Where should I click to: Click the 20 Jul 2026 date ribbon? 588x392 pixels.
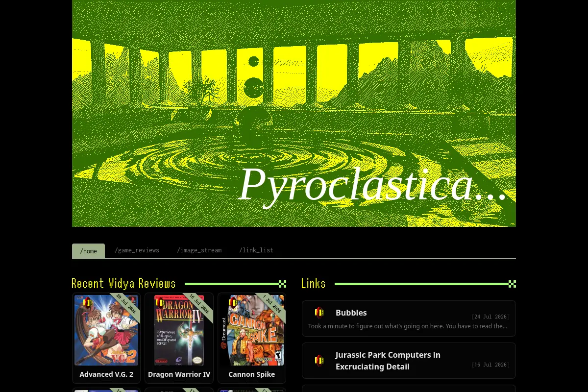[126, 304]
